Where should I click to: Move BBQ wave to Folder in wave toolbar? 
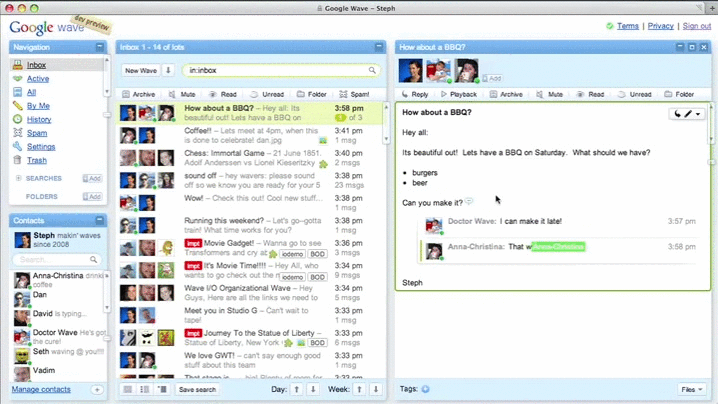point(679,94)
